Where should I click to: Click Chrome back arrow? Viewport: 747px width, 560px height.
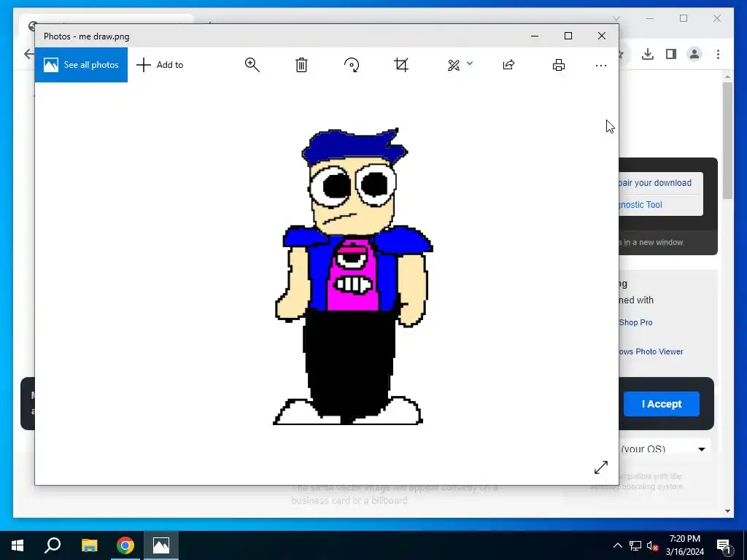click(x=29, y=54)
